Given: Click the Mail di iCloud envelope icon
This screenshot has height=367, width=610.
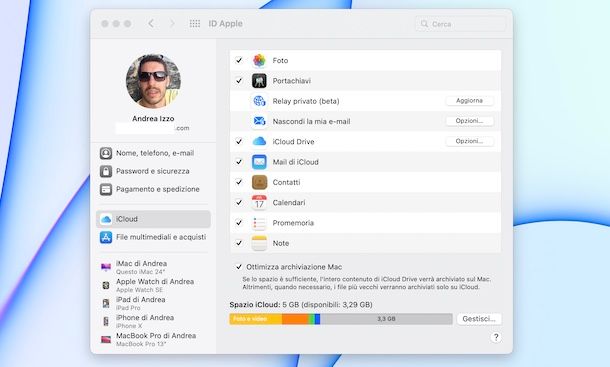Looking at the screenshot, I should pos(259,162).
